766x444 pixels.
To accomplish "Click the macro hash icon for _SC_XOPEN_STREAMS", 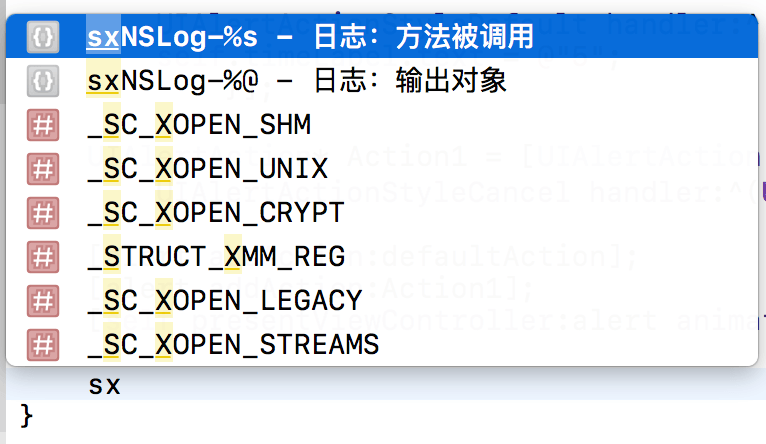I will click(43, 344).
